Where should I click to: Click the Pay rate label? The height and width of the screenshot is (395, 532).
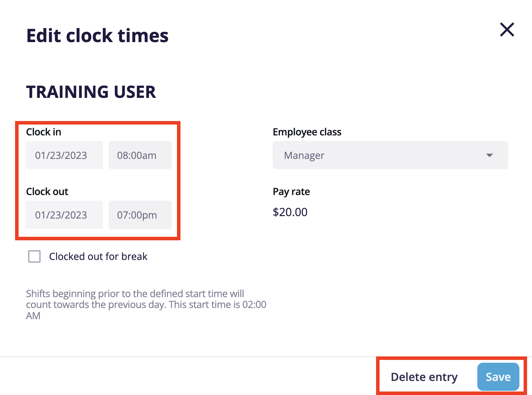(x=291, y=191)
